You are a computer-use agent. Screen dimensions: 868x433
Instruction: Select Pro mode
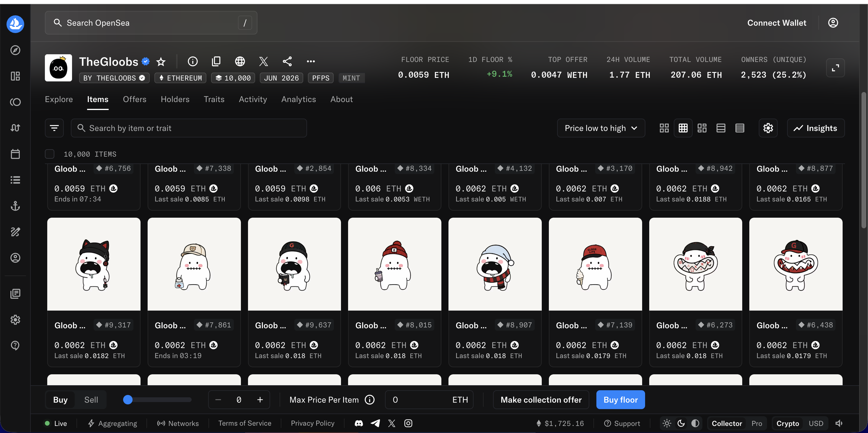click(x=756, y=423)
